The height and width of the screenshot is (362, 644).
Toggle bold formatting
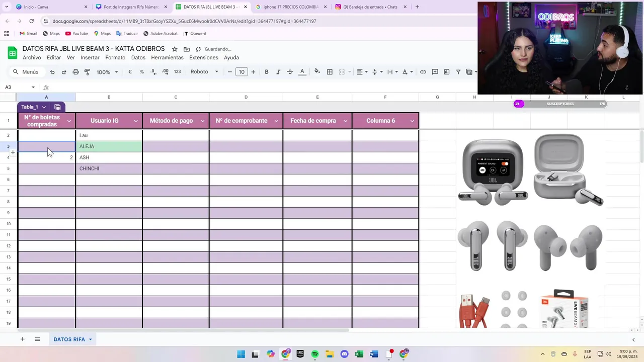point(267,72)
